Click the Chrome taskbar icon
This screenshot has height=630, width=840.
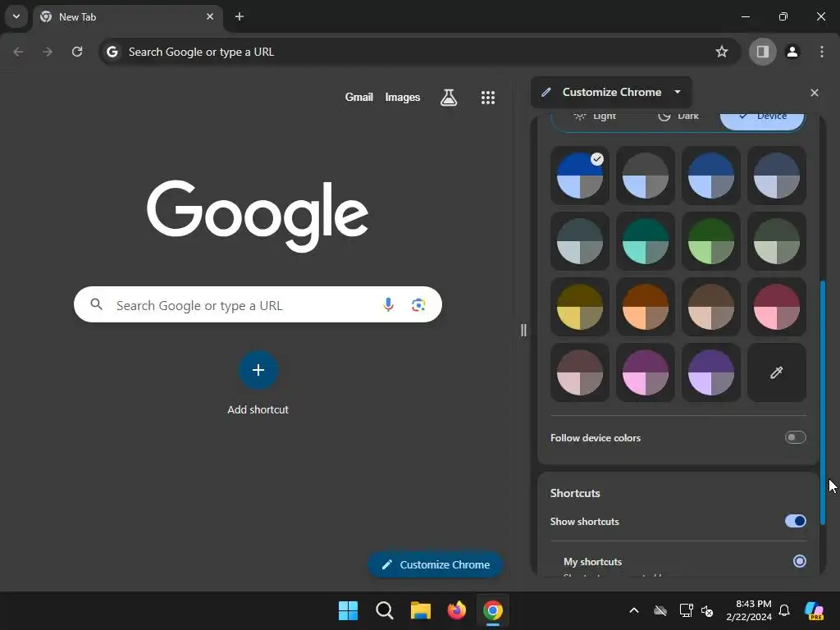click(493, 610)
